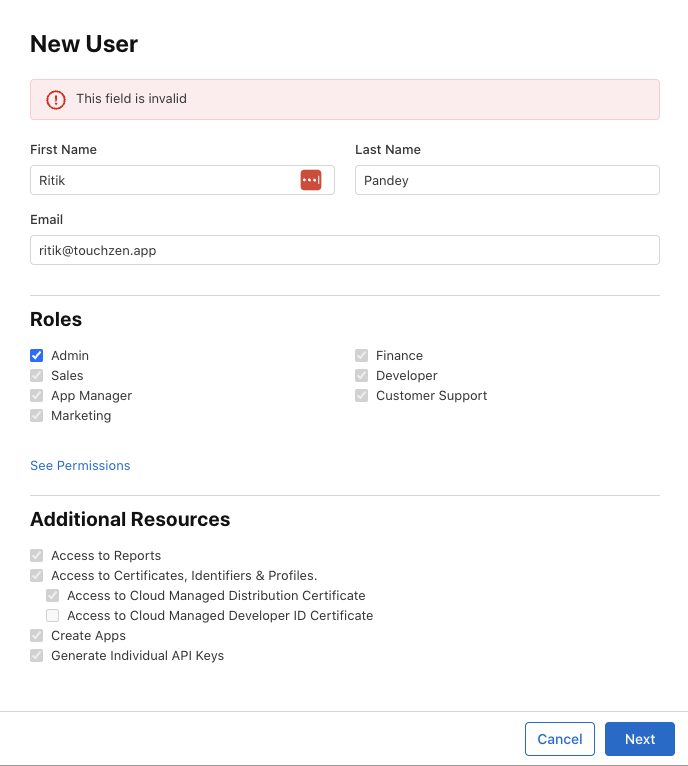Toggle Cloud Managed Distribution Certificate access
Image resolution: width=688 pixels, height=766 pixels.
53,596
